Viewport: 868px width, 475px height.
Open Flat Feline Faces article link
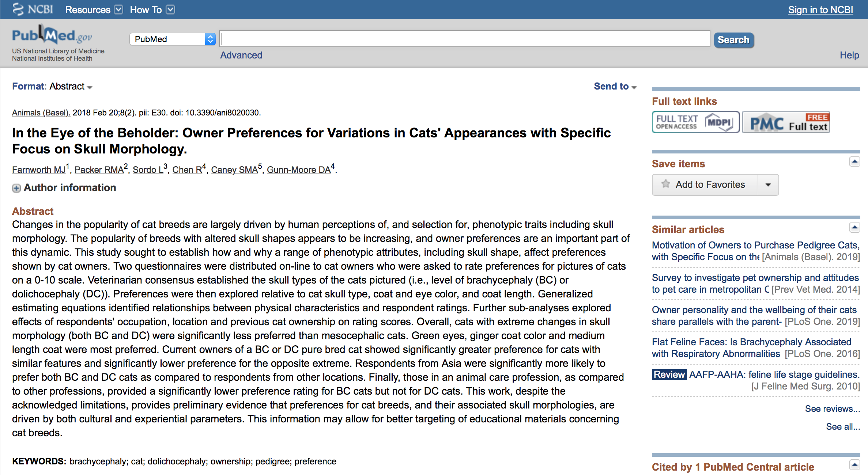pos(752,348)
